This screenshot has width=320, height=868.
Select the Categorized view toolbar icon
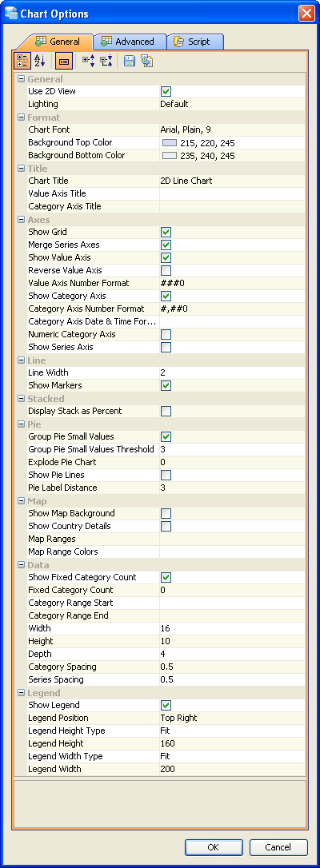click(22, 61)
